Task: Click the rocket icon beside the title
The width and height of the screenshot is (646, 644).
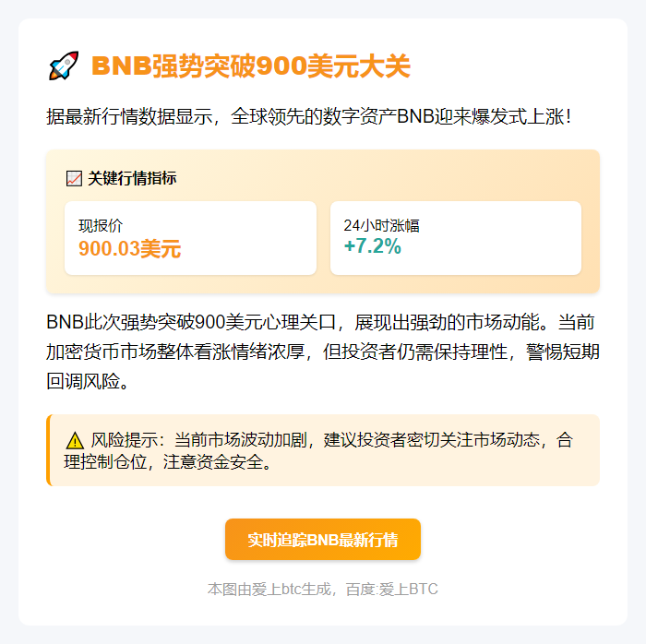Action: tap(63, 66)
